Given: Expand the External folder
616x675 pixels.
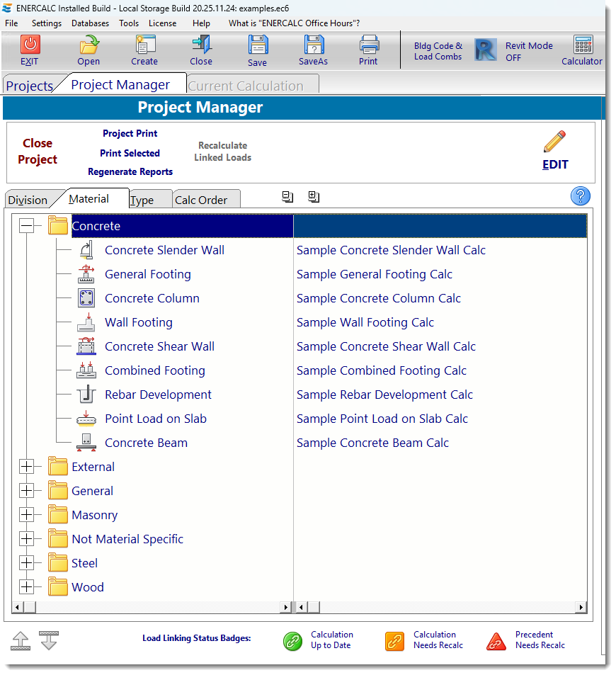Looking at the screenshot, I should (27, 467).
